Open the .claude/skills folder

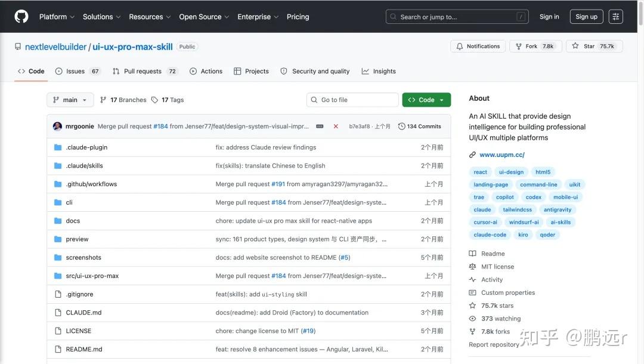click(84, 165)
